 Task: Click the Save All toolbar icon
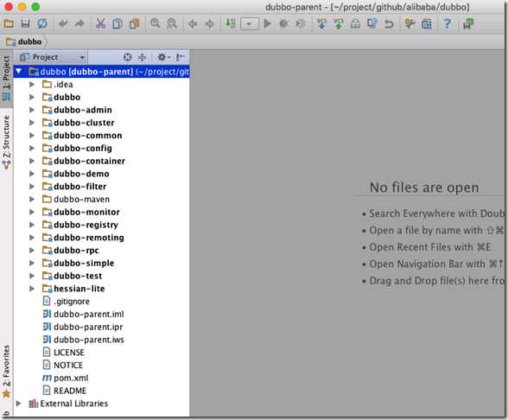click(x=25, y=23)
